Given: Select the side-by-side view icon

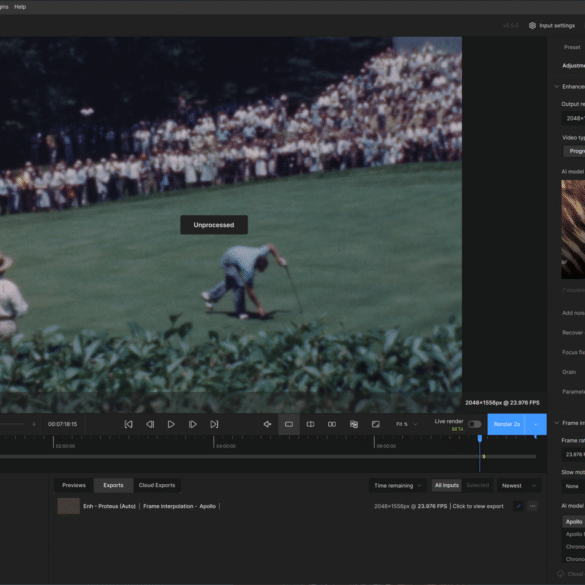Looking at the screenshot, I should (332, 424).
